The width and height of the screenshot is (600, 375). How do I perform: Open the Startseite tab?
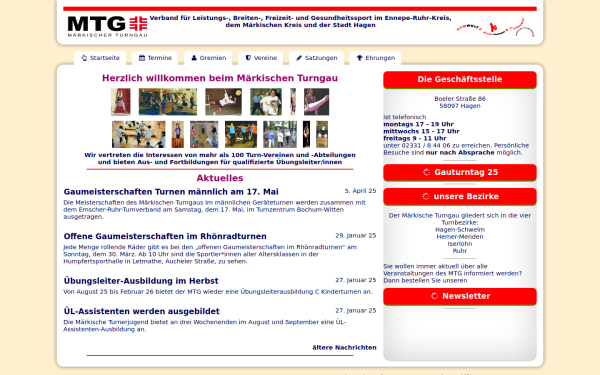tap(100, 58)
